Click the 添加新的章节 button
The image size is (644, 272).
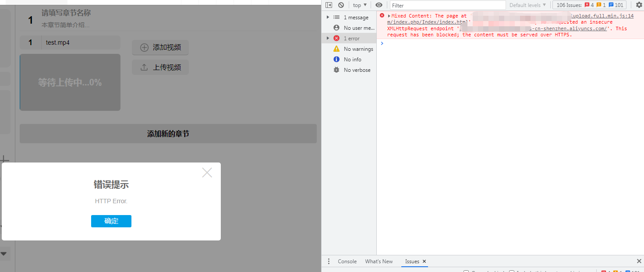tap(168, 134)
